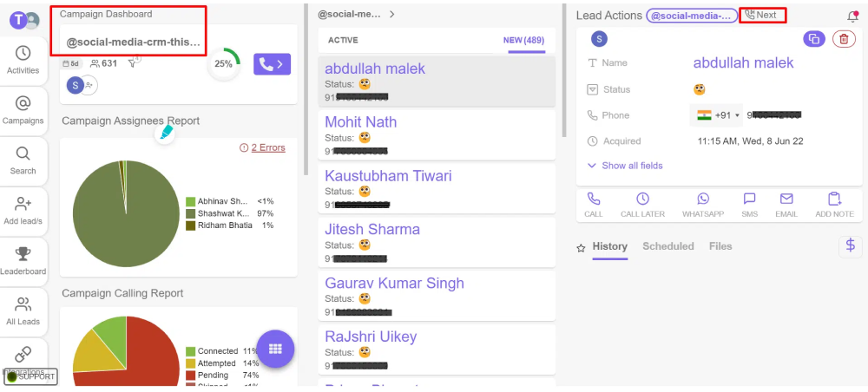
Task: Select lead Mohit Nath
Action: click(437, 135)
